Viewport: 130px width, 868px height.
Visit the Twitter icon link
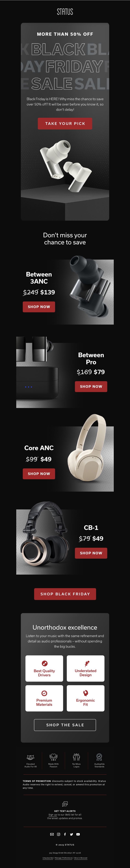71,834
